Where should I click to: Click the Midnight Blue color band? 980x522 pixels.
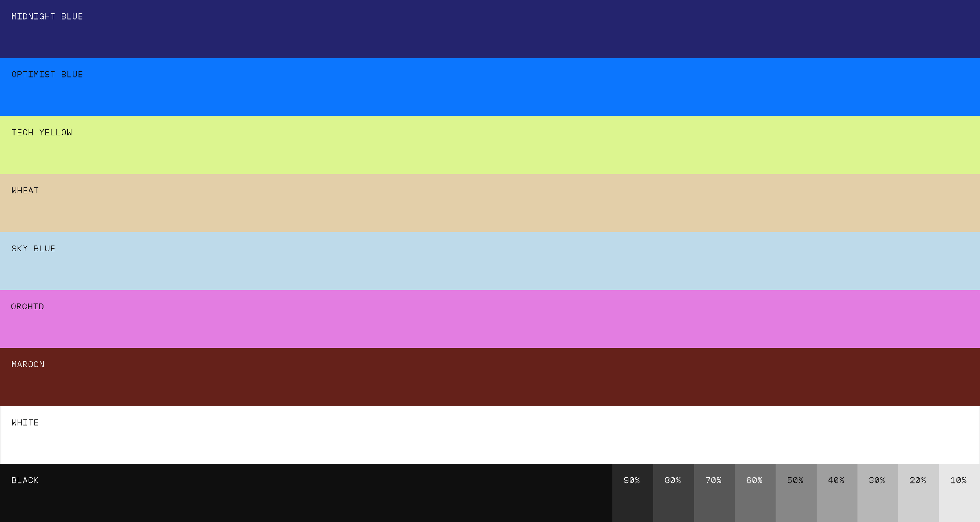coord(490,29)
